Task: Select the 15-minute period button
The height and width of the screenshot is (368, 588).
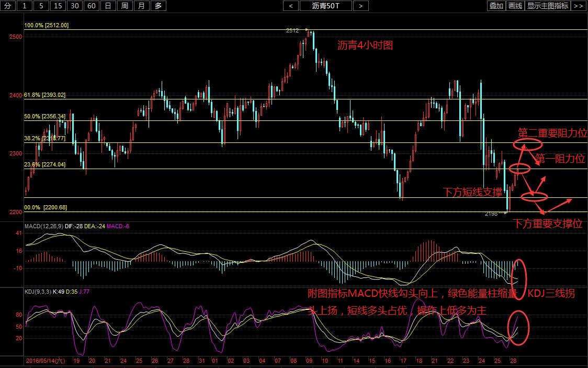Action: (59, 6)
